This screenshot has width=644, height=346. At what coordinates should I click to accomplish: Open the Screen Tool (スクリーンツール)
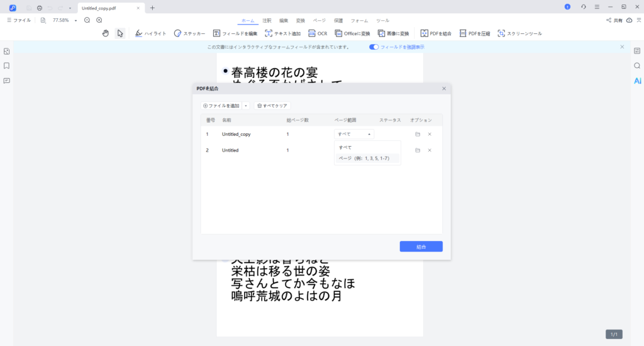(519, 33)
